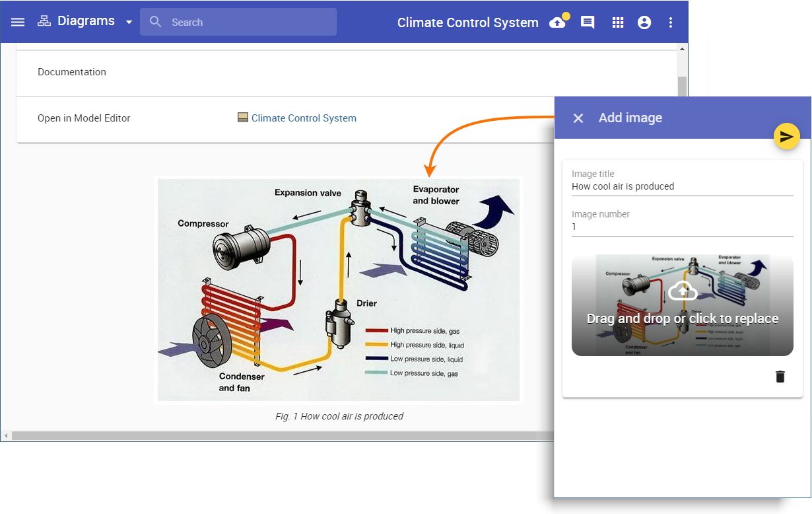The width and height of the screenshot is (812, 514).
Task: Open the apps grid launcher
Action: point(618,22)
